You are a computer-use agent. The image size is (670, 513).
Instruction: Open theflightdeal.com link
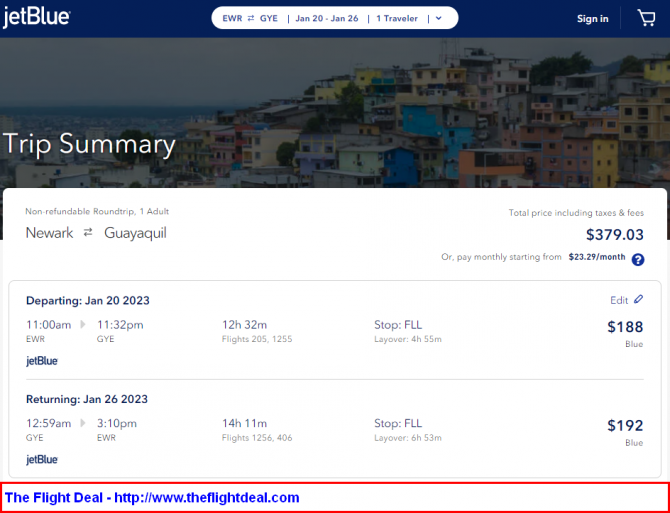point(207,498)
